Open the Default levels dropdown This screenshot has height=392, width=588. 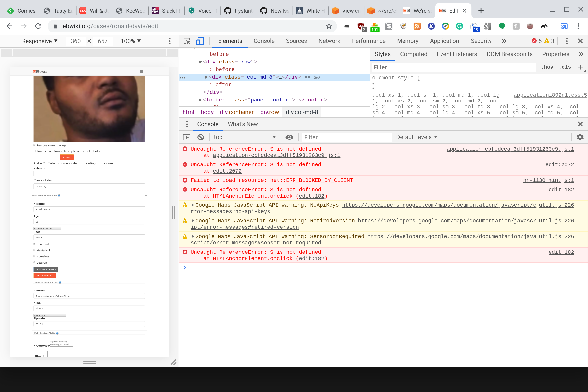pos(416,137)
